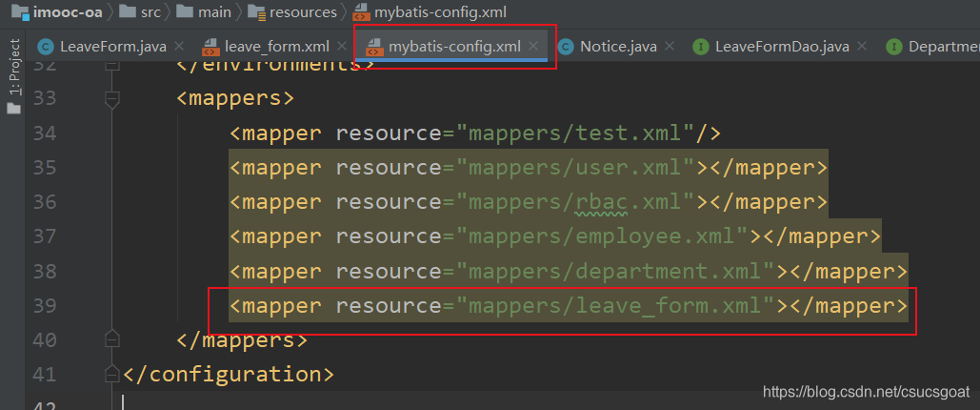
Task: Close the LeaveForm.java tab
Action: click(179, 46)
